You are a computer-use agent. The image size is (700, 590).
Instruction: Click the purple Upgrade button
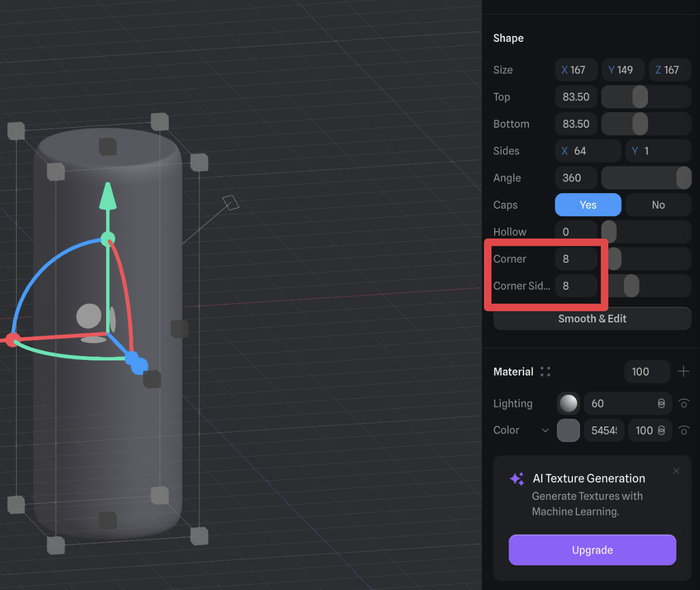click(592, 550)
